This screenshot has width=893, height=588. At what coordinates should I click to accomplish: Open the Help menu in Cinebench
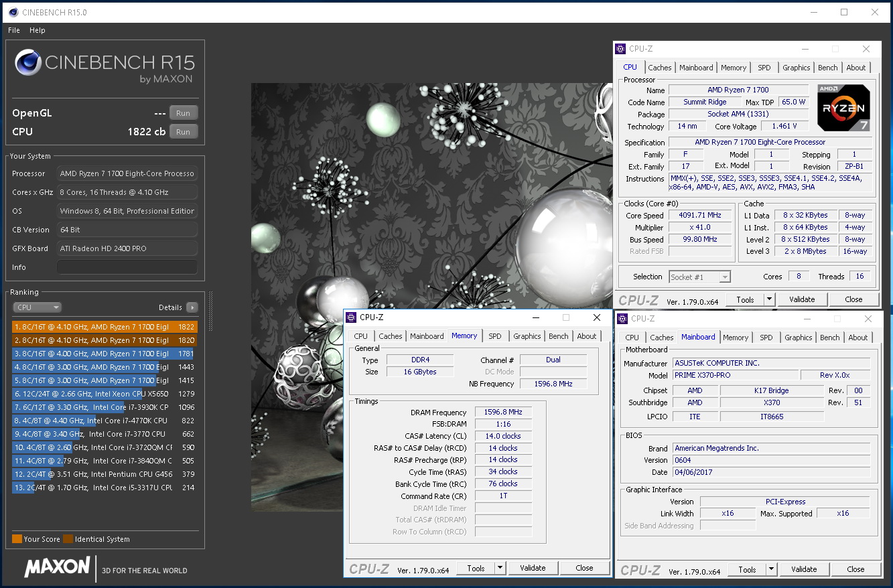38,30
